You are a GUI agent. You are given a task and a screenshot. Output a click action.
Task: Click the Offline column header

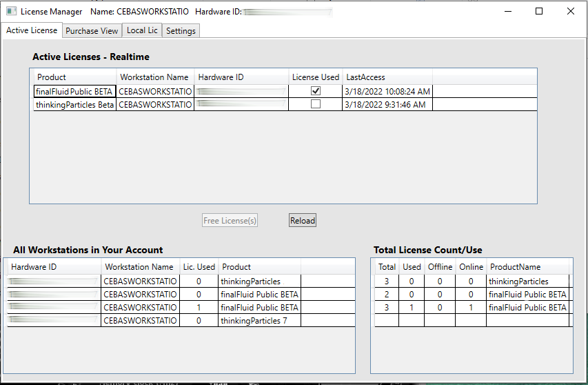(x=440, y=266)
